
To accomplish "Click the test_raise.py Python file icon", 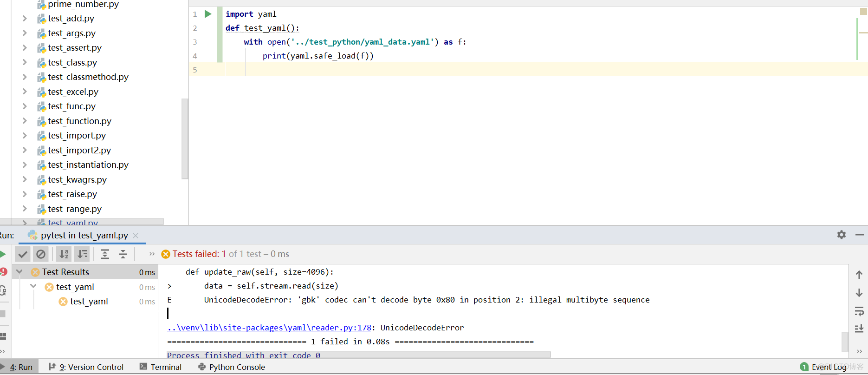I will [42, 195].
